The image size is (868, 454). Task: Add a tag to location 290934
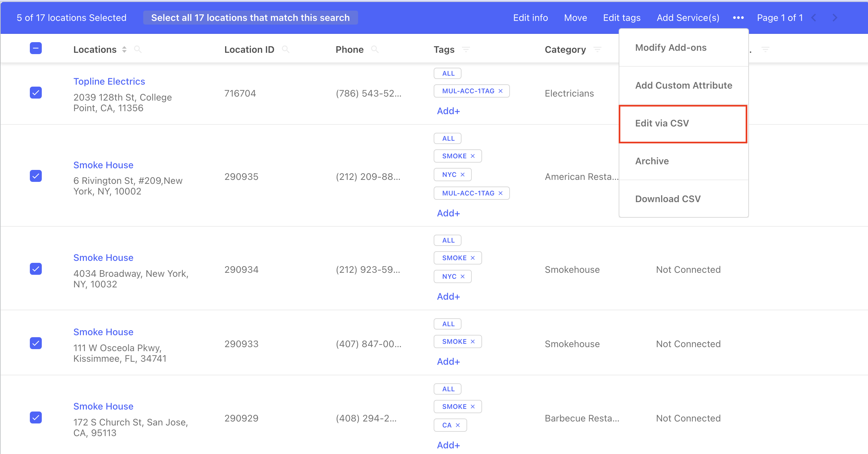[x=448, y=296]
